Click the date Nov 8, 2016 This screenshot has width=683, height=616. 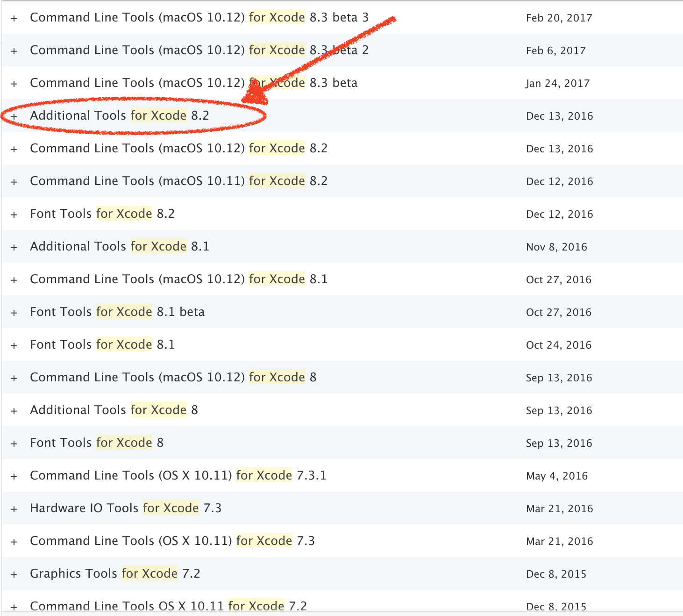(557, 247)
